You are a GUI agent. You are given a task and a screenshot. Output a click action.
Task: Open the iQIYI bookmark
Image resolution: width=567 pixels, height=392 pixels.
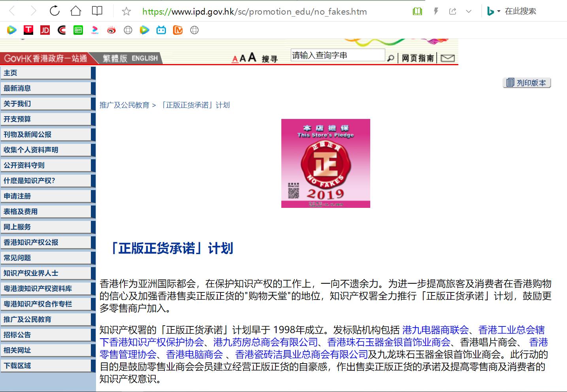(78, 30)
